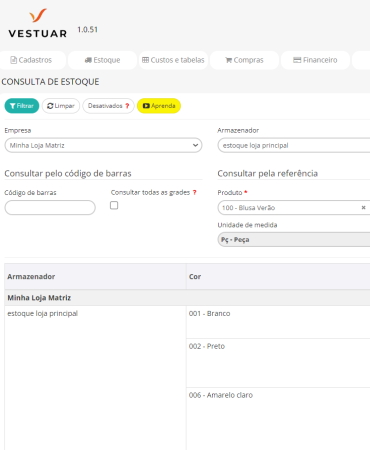Viewport: 370px width, 450px height.
Task: Open the Compras menu
Action: tap(244, 60)
